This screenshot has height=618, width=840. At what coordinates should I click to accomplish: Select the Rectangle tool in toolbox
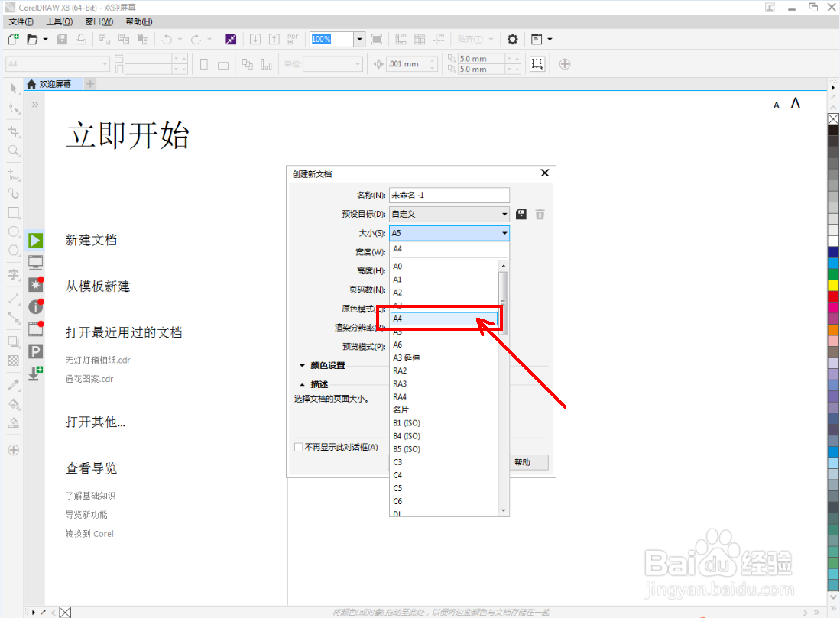(x=14, y=213)
